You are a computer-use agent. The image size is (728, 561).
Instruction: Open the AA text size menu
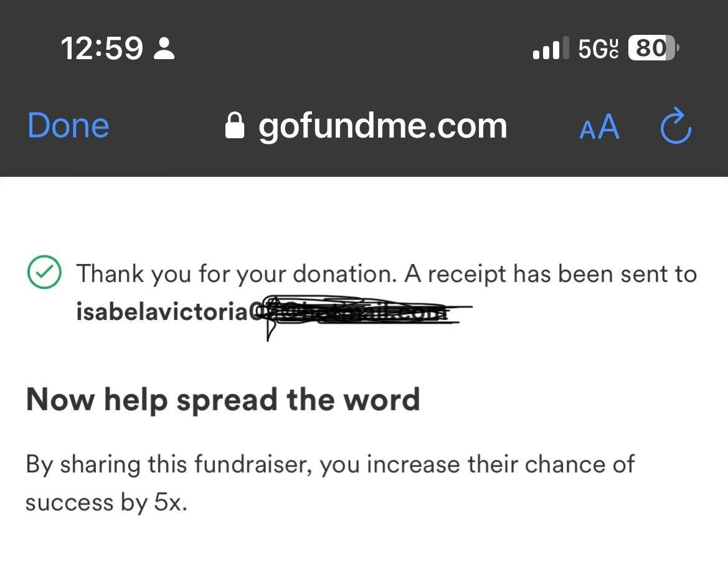(599, 127)
